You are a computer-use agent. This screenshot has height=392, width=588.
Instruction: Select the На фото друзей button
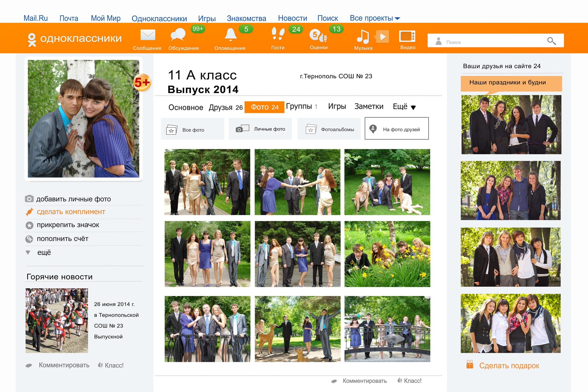(x=396, y=129)
